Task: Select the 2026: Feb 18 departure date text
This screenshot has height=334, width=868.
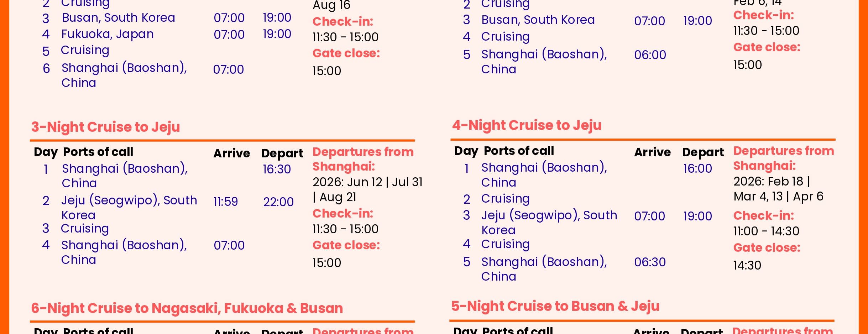Action: coord(768,182)
